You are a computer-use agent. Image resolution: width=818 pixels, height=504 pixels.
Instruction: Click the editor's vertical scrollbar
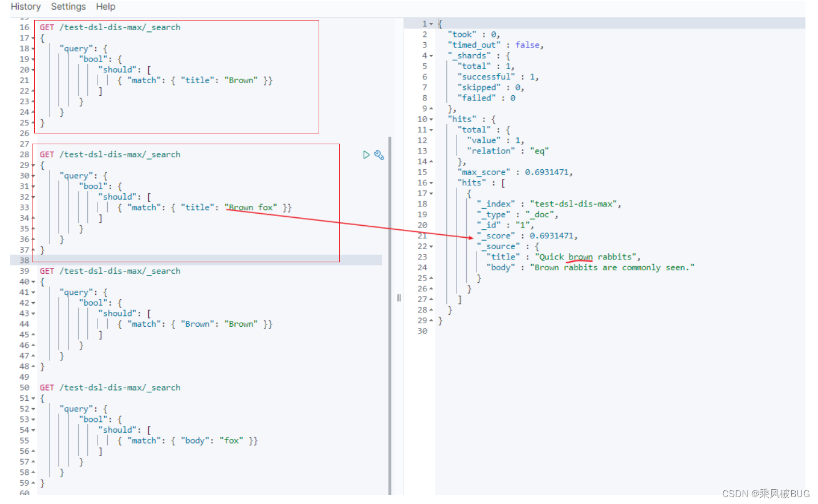coord(390,315)
